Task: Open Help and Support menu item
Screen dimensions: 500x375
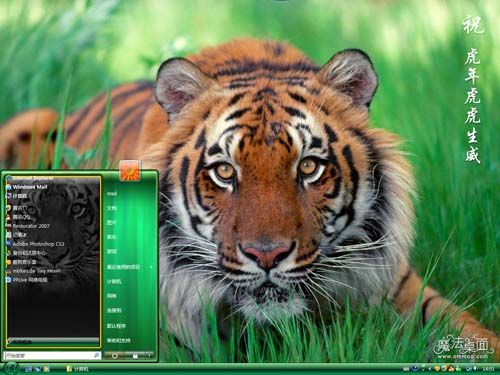Action: point(119,340)
